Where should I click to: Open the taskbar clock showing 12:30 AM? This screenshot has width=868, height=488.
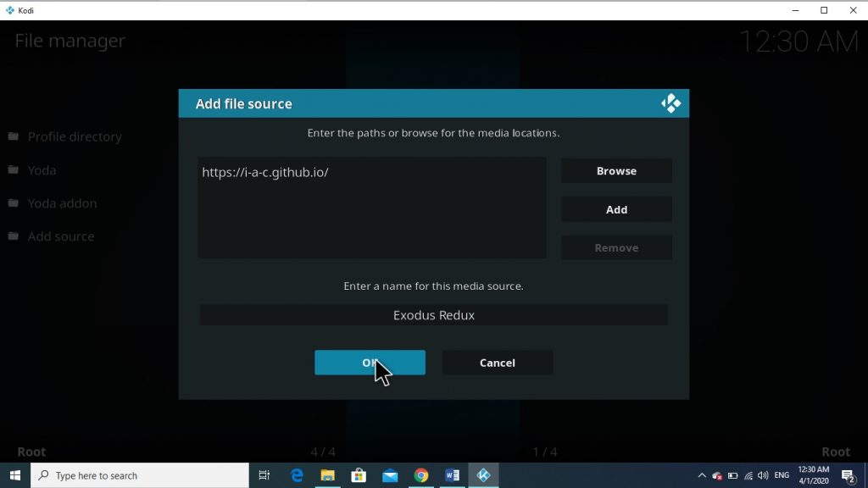point(813,475)
